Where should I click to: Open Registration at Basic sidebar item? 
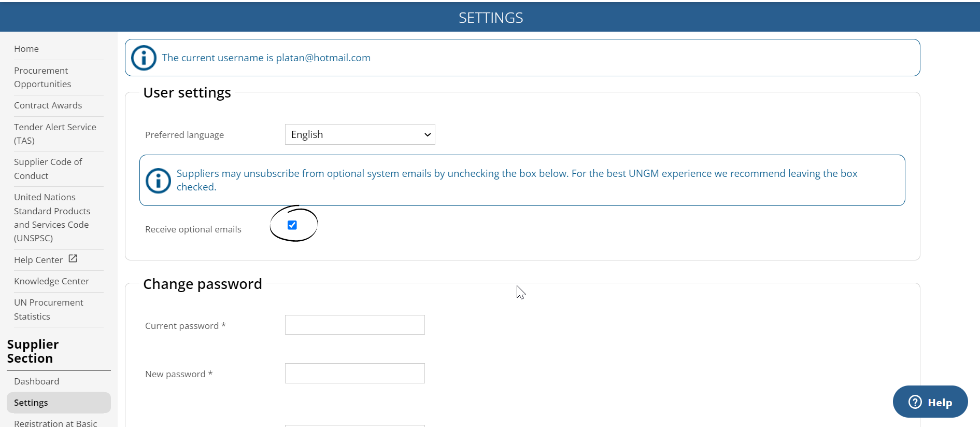point(55,422)
